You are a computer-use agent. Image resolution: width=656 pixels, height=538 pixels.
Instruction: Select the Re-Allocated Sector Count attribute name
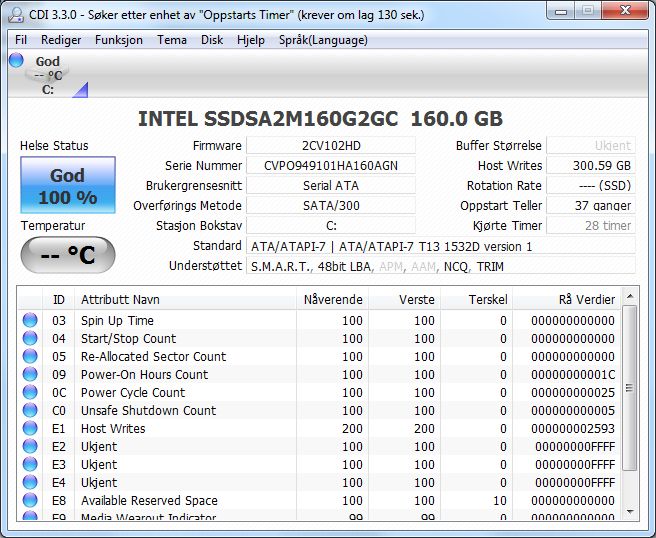(154, 356)
